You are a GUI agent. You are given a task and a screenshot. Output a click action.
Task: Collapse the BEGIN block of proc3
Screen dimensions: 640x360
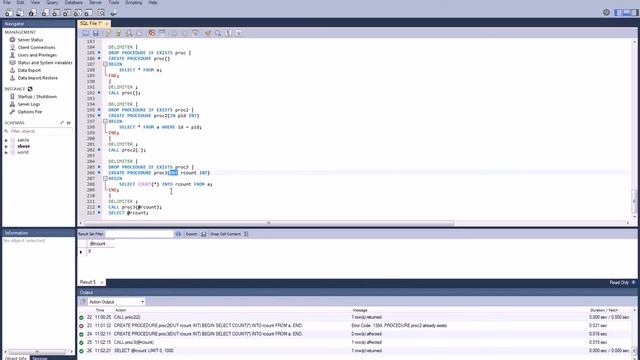pyautogui.click(x=105, y=178)
